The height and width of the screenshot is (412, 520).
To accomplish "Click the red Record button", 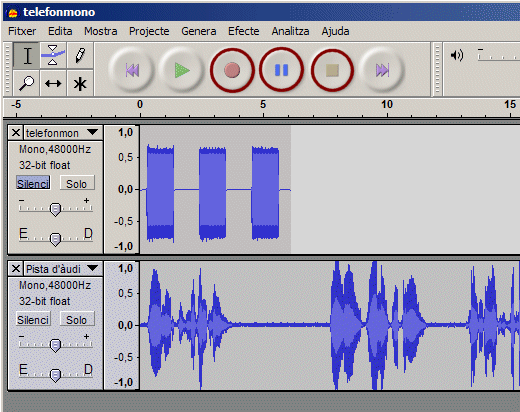I will click(x=232, y=70).
